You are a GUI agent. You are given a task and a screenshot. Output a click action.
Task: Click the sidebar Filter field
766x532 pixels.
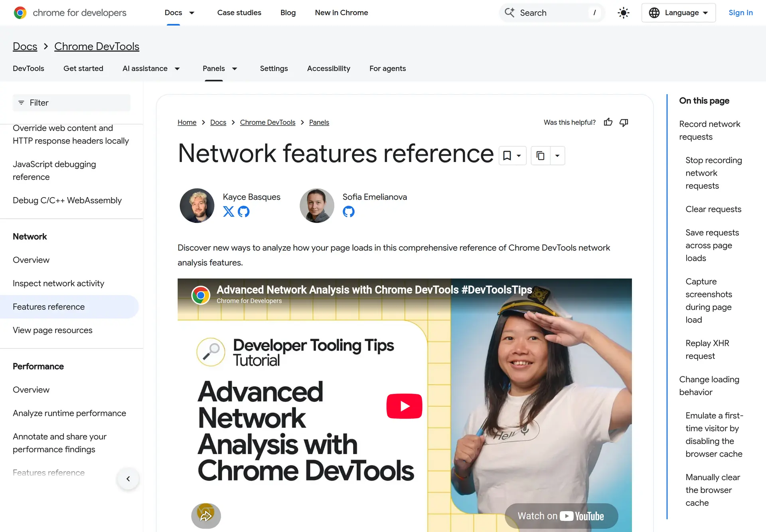pos(71,103)
